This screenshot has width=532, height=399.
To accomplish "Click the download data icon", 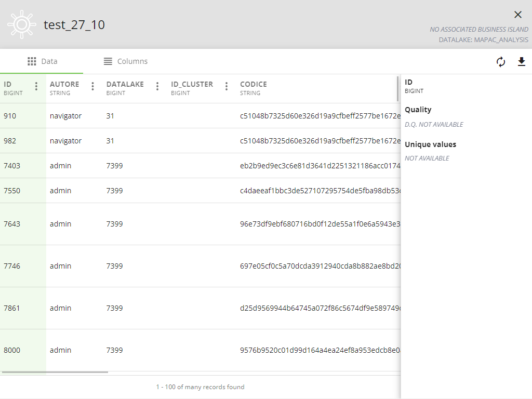I will pyautogui.click(x=522, y=62).
